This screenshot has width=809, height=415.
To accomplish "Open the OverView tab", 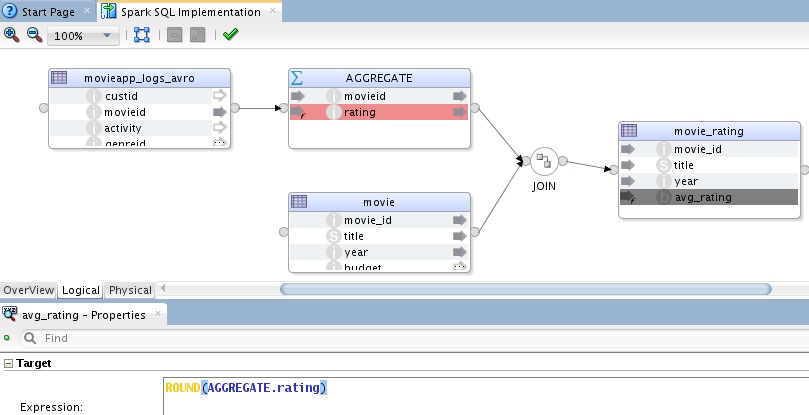I will 28,290.
